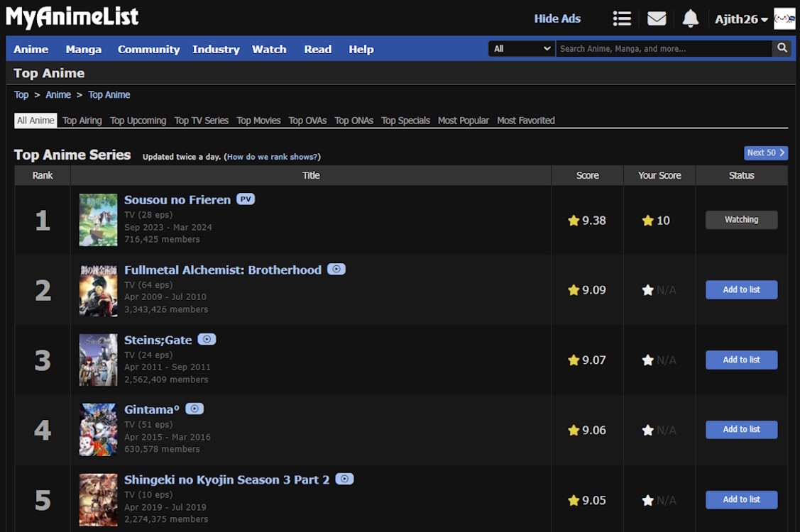Click the Gintama° cover thumbnail
This screenshot has height=532, width=800.
(99, 429)
